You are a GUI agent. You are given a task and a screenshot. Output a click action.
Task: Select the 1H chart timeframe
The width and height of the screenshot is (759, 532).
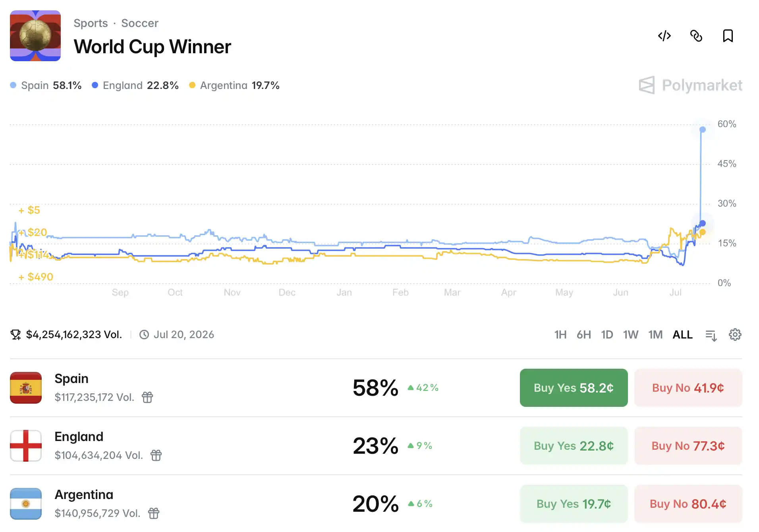[x=560, y=335]
